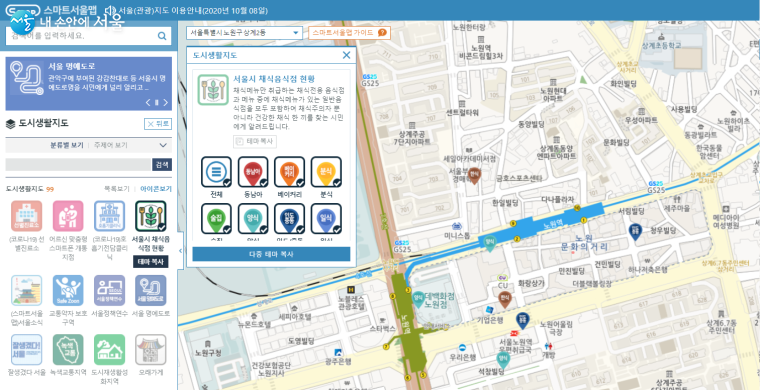Click the 다중 테마 복사 button

[271, 254]
